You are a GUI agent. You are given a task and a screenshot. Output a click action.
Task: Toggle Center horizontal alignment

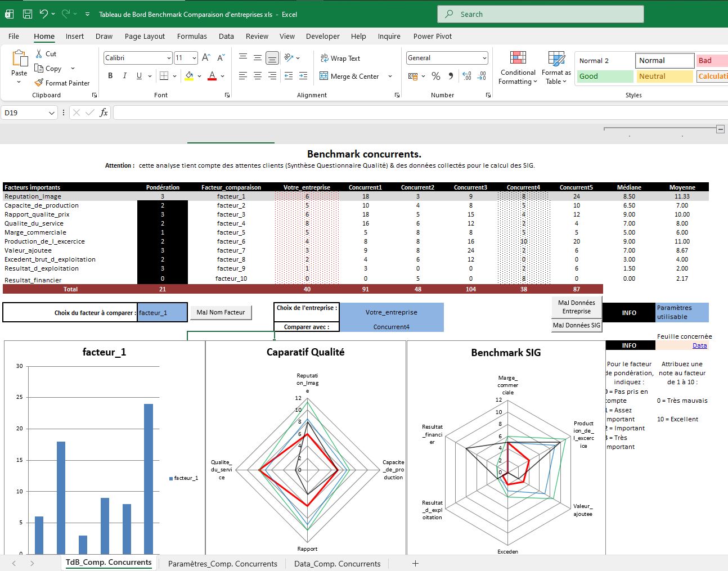[257, 76]
